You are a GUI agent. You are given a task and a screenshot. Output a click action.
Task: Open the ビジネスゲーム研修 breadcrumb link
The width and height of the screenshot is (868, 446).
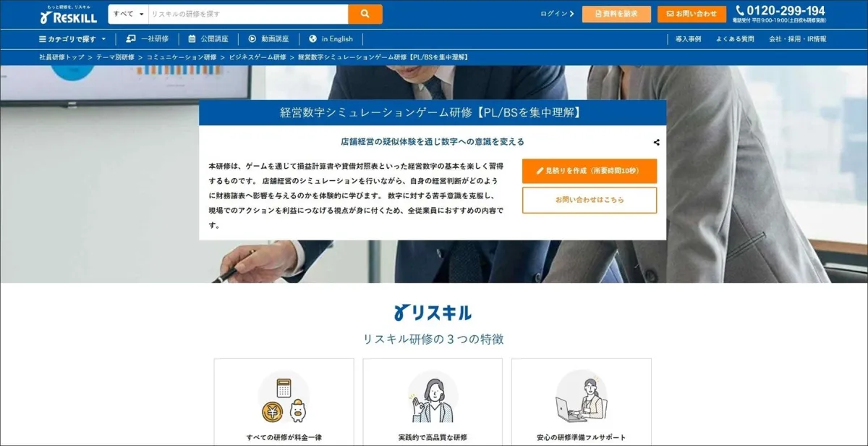point(258,56)
